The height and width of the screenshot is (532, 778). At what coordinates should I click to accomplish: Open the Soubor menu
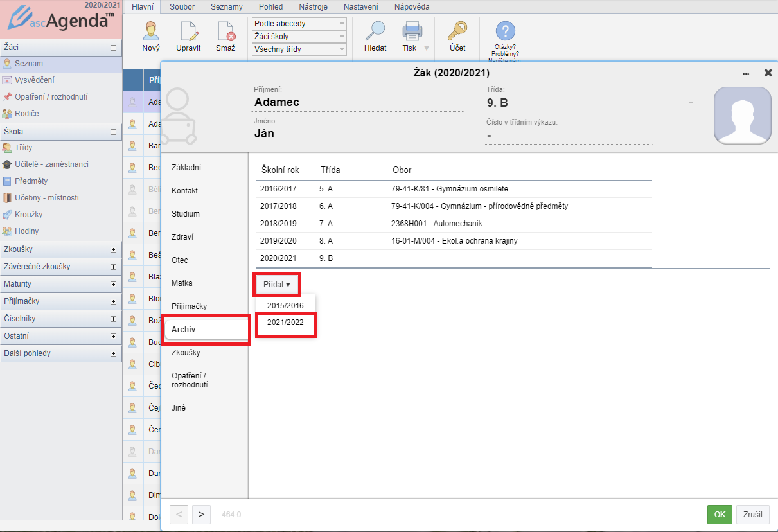(x=182, y=7)
